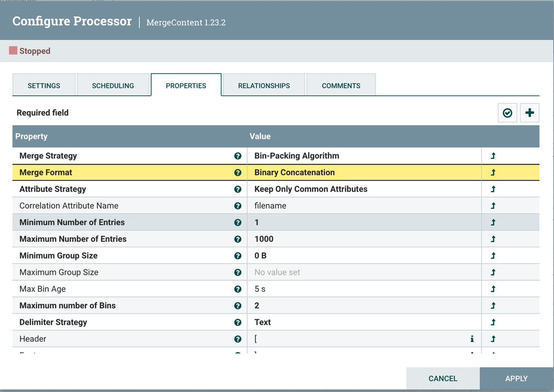Click help icon for Max Bin Age
554x392 pixels.
coord(238,289)
